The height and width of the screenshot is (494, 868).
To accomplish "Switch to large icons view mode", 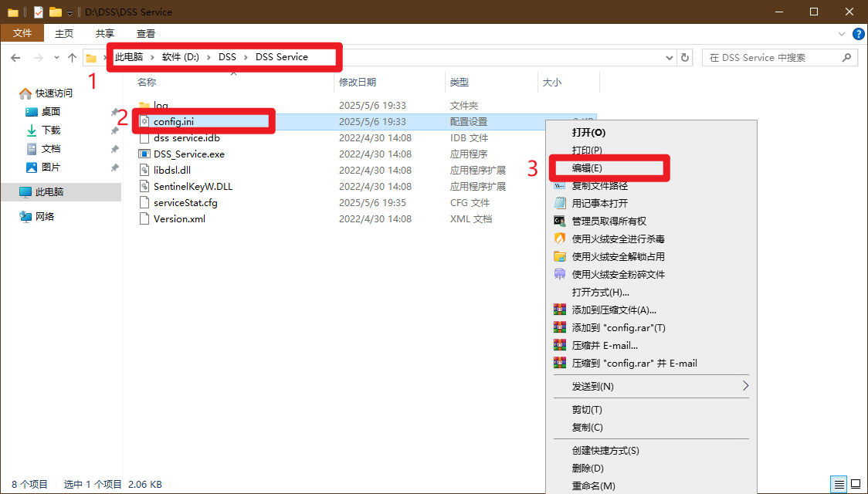I will point(856,484).
